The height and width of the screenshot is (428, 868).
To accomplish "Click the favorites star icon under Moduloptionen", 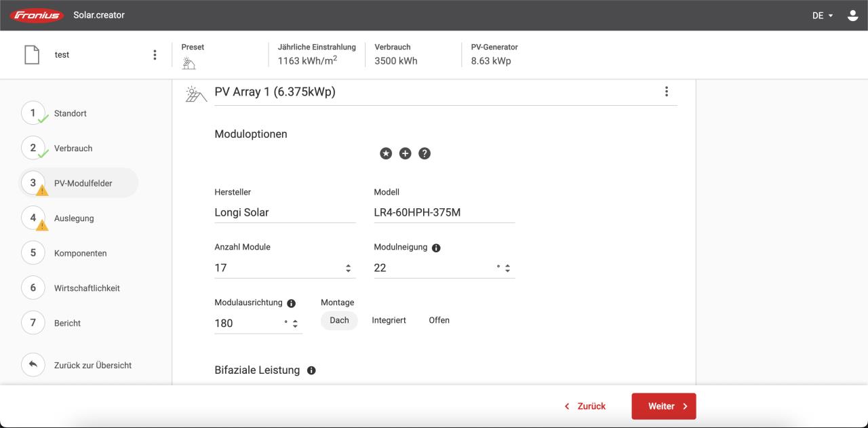I will coord(386,154).
